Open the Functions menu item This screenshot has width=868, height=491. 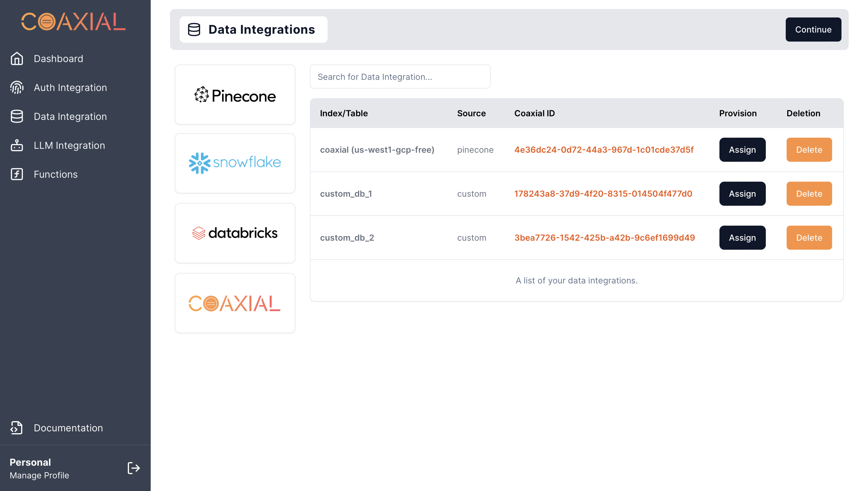pos(56,174)
